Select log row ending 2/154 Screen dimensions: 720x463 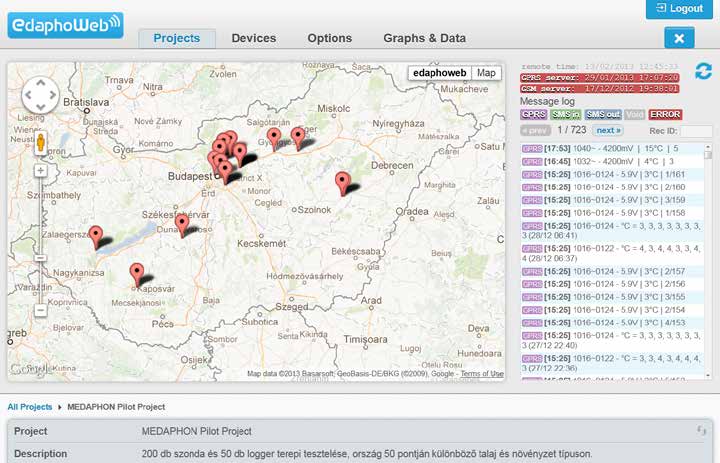[x=612, y=310]
